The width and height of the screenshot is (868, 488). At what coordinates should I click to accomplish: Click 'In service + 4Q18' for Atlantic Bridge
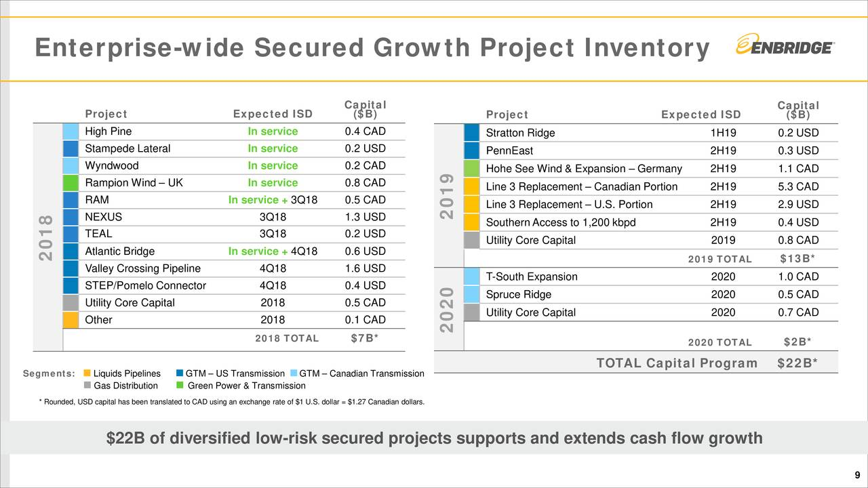coord(273,251)
